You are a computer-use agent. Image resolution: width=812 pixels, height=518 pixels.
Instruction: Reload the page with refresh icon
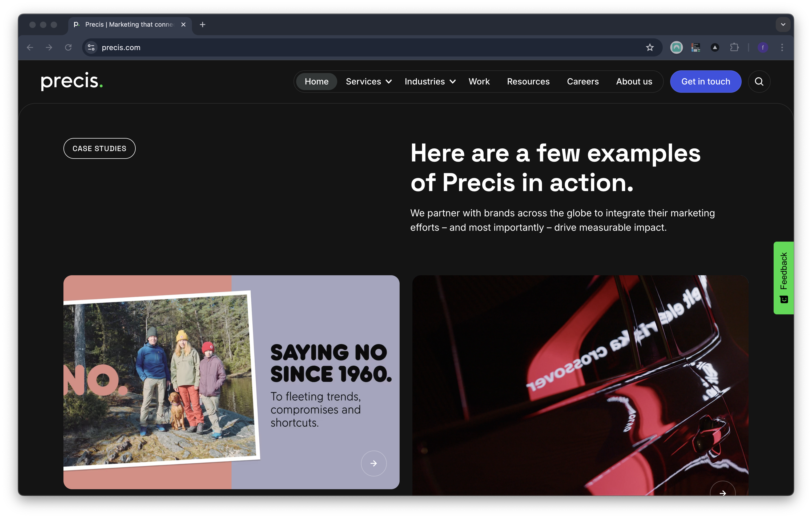point(68,47)
